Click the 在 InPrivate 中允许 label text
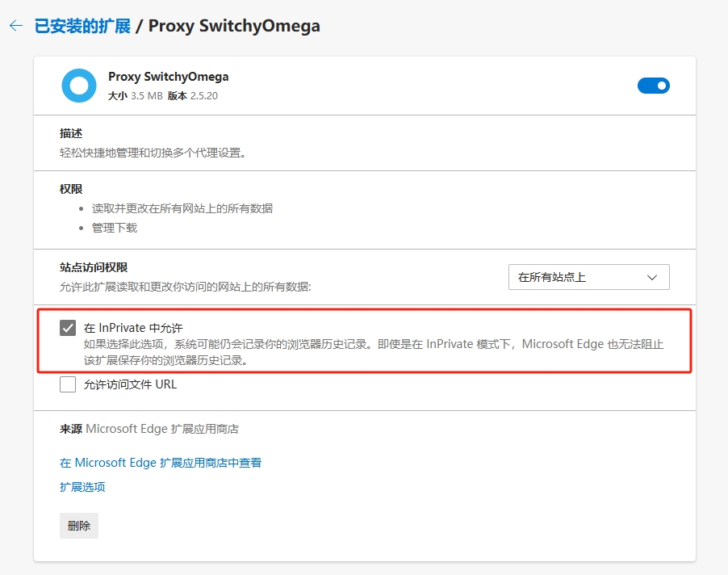 point(133,328)
